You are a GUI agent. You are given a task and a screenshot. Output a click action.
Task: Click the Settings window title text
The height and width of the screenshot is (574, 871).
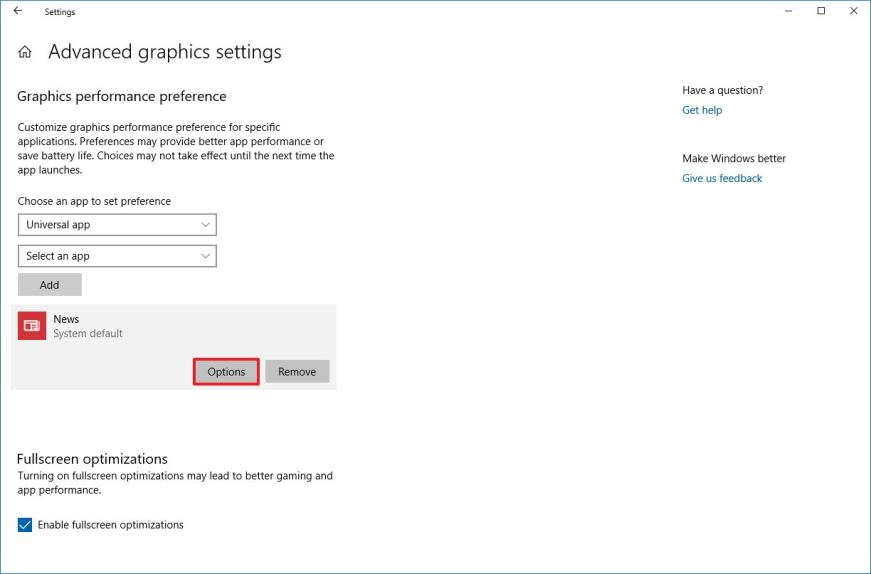60,12
